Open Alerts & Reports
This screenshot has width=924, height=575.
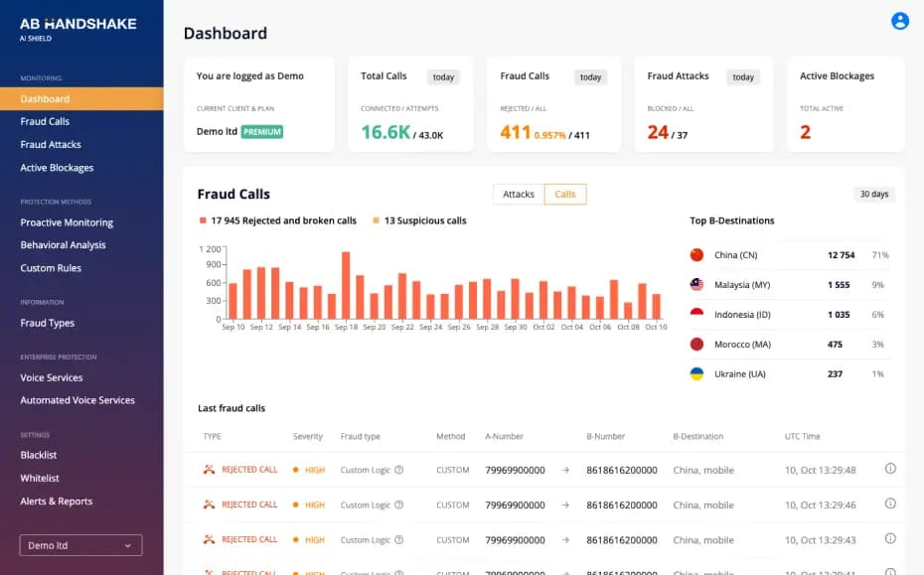click(x=56, y=502)
